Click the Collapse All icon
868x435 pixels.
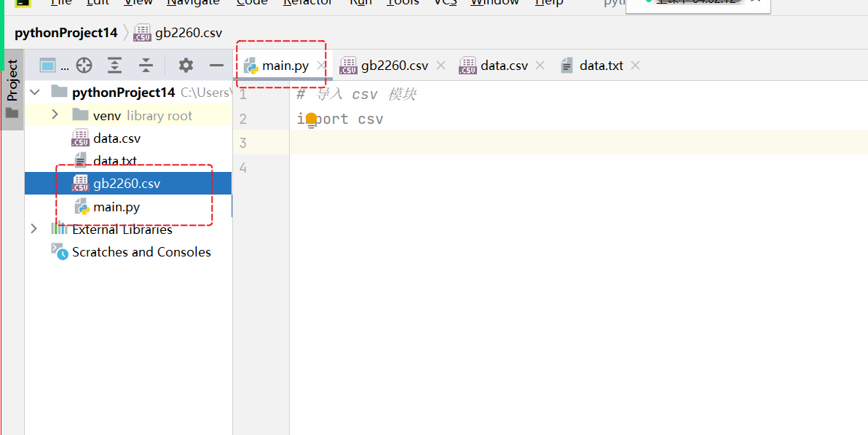(x=146, y=66)
